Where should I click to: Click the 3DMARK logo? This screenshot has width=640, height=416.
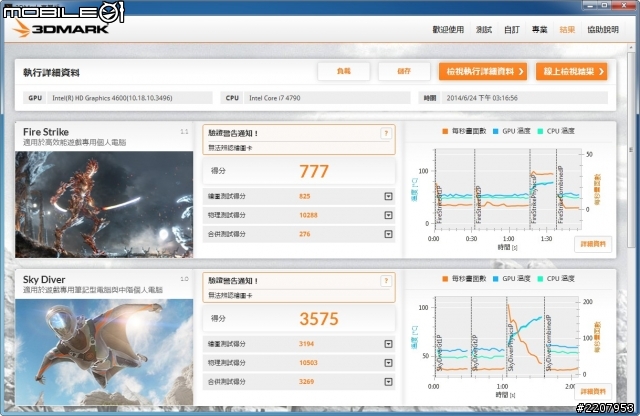click(60, 29)
